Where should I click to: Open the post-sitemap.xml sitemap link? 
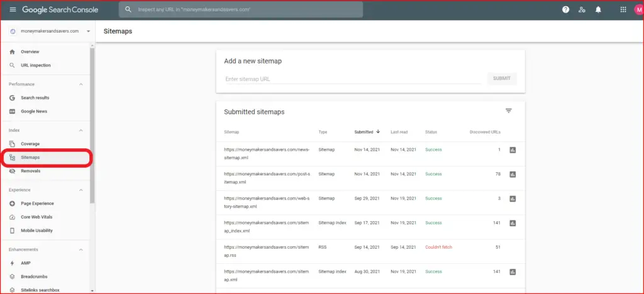click(267, 178)
